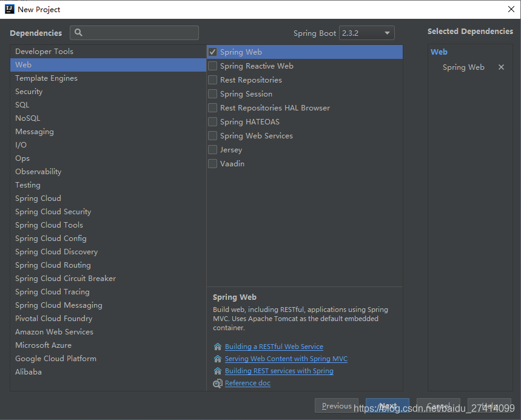The width and height of the screenshot is (521, 420).
Task: Open Google Cloud Platform category
Action: (109, 359)
